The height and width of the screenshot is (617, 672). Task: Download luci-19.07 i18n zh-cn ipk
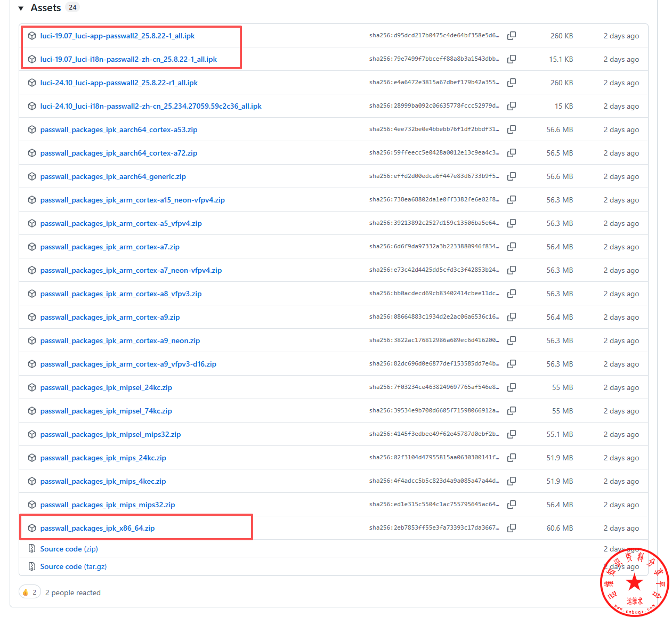(128, 59)
